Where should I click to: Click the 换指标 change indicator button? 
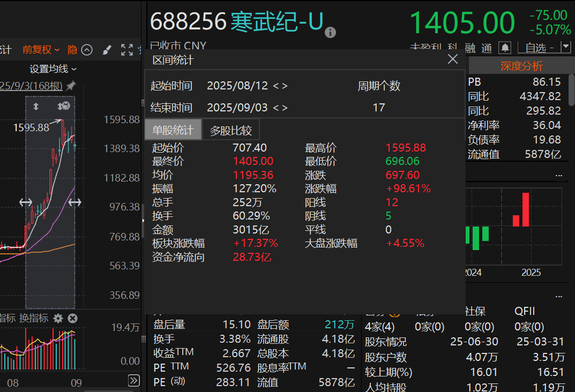point(34,318)
